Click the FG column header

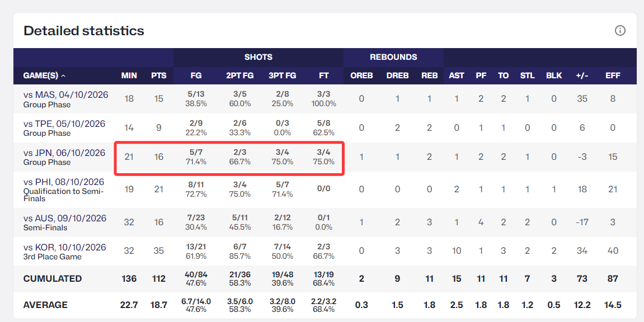pos(196,75)
